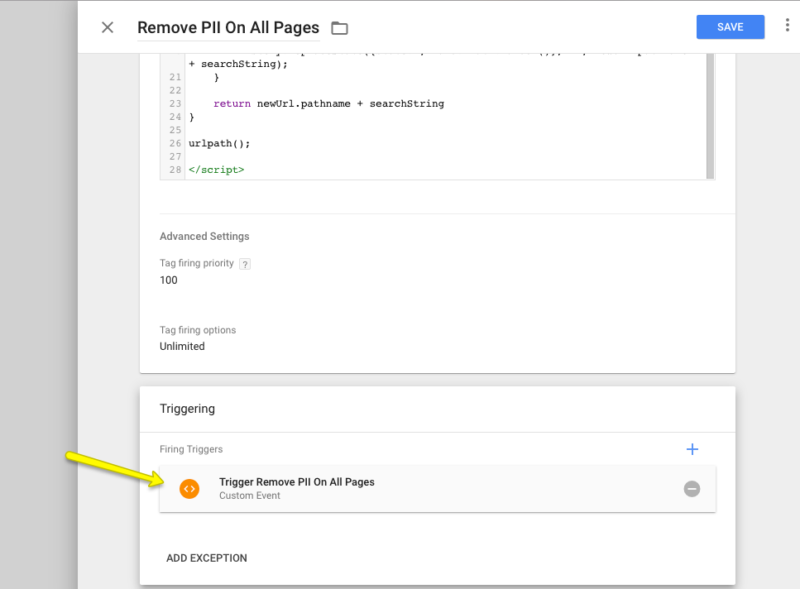The width and height of the screenshot is (800, 589).
Task: Click the tag firing priority value '100'
Action: click(168, 280)
